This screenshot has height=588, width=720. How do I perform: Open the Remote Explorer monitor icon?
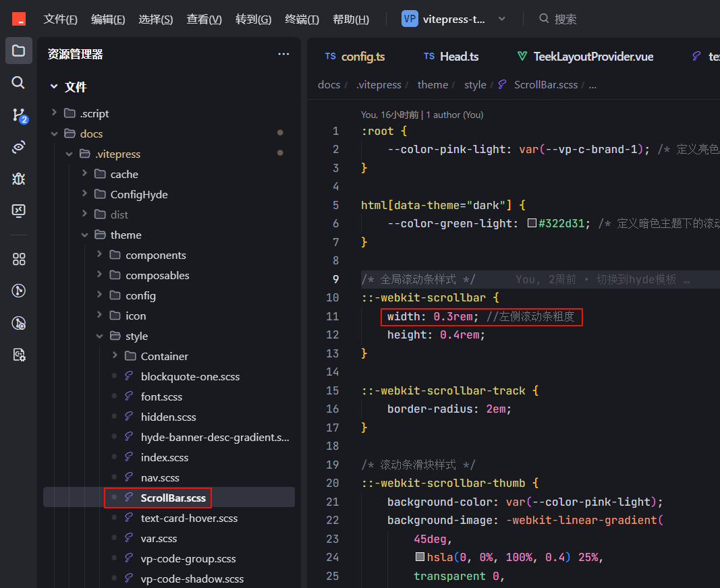(18, 210)
